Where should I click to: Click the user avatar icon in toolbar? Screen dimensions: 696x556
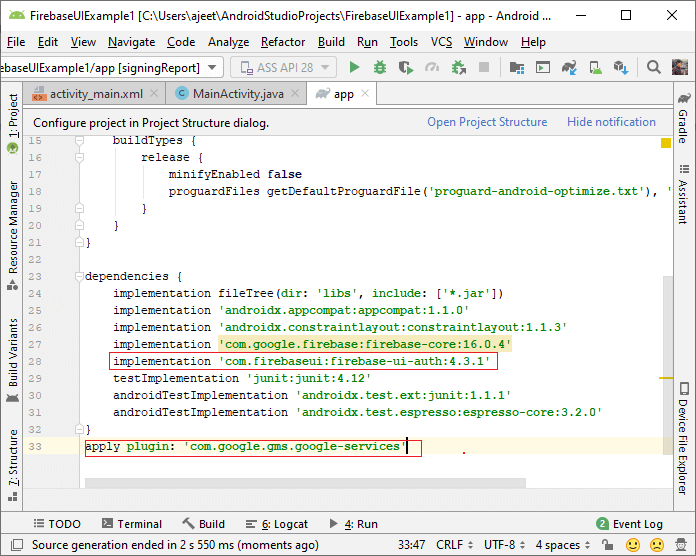tap(680, 67)
